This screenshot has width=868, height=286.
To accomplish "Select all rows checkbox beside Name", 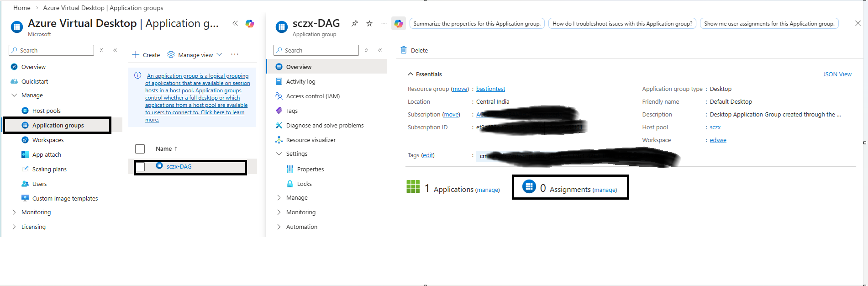I will click(140, 149).
